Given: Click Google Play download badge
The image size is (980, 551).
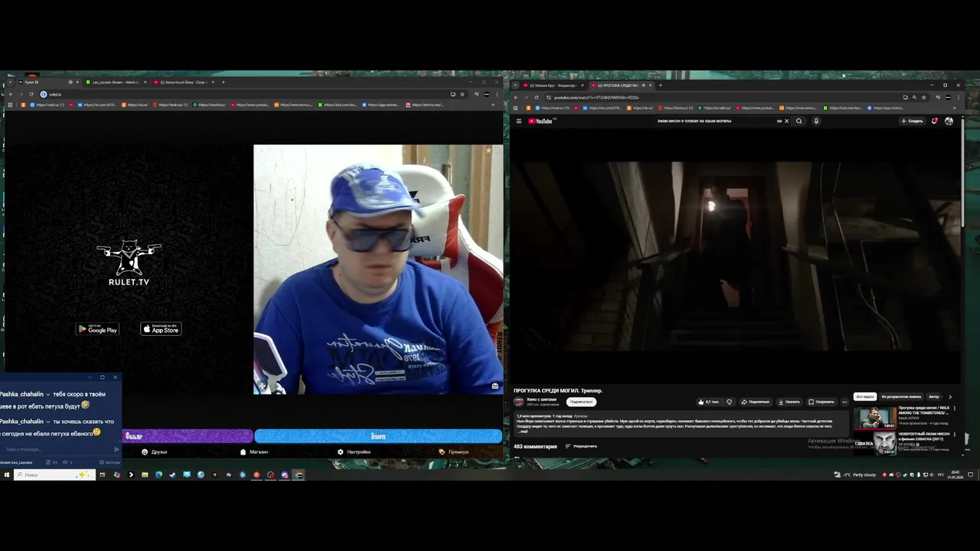Looking at the screenshot, I should [97, 329].
